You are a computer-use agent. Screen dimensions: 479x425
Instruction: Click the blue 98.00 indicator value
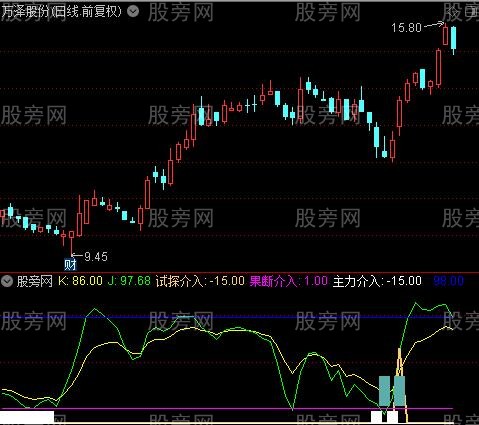click(x=449, y=281)
